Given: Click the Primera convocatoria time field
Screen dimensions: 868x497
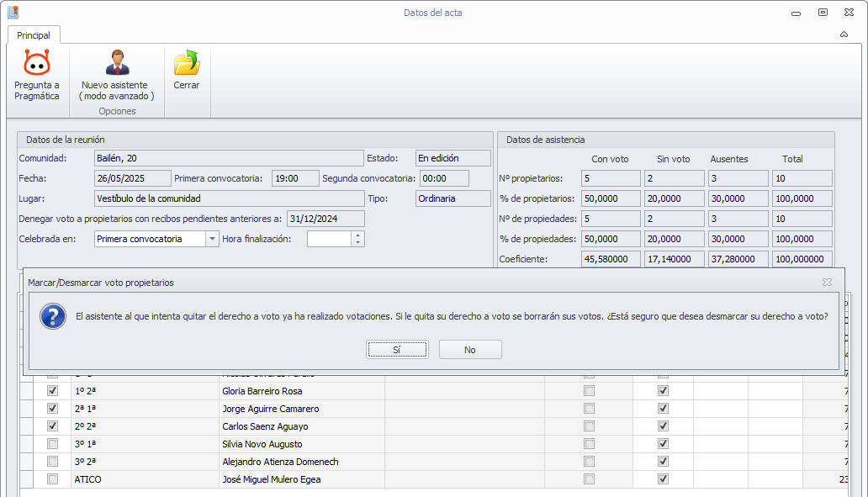Looking at the screenshot, I should tap(295, 179).
